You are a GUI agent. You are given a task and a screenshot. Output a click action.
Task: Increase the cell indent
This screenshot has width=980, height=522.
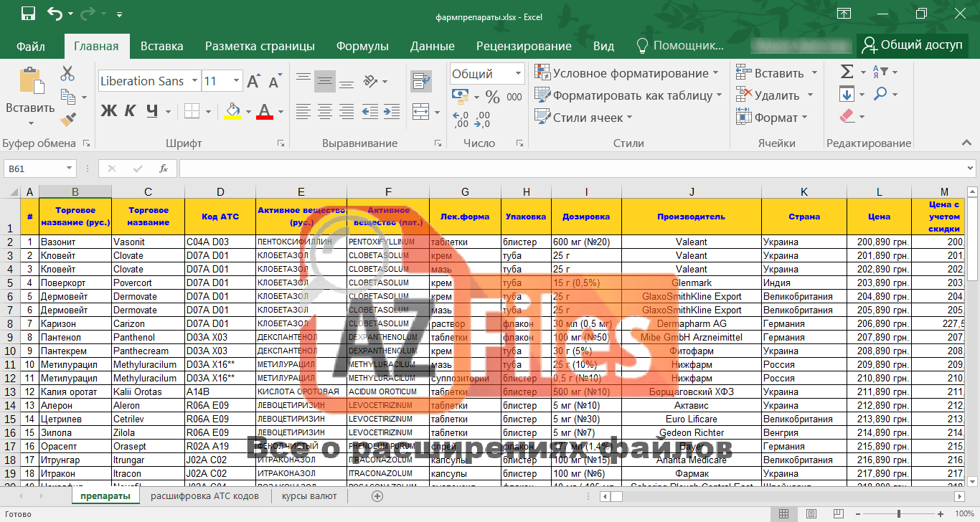pos(392,112)
